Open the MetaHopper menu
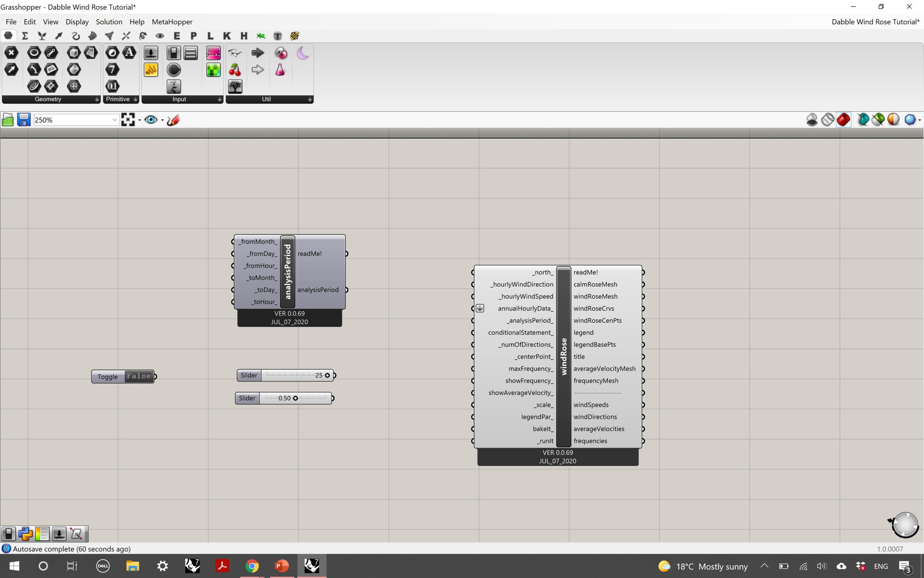 point(172,22)
